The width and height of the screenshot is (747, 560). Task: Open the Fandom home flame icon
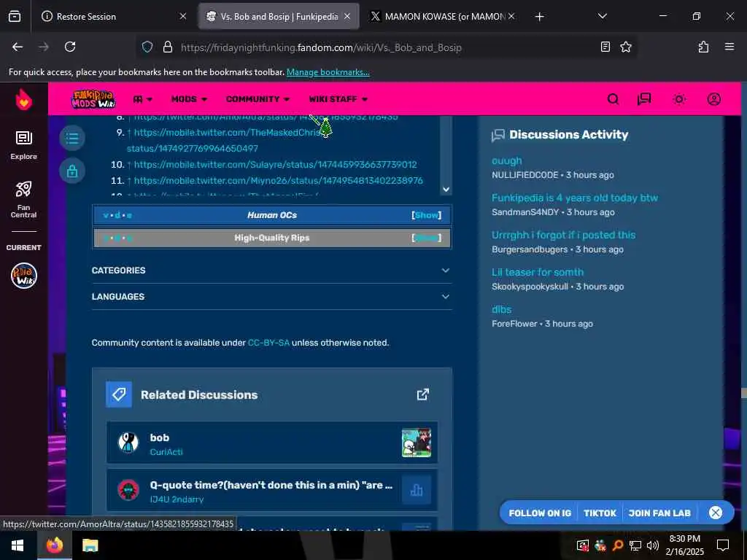[24, 99]
